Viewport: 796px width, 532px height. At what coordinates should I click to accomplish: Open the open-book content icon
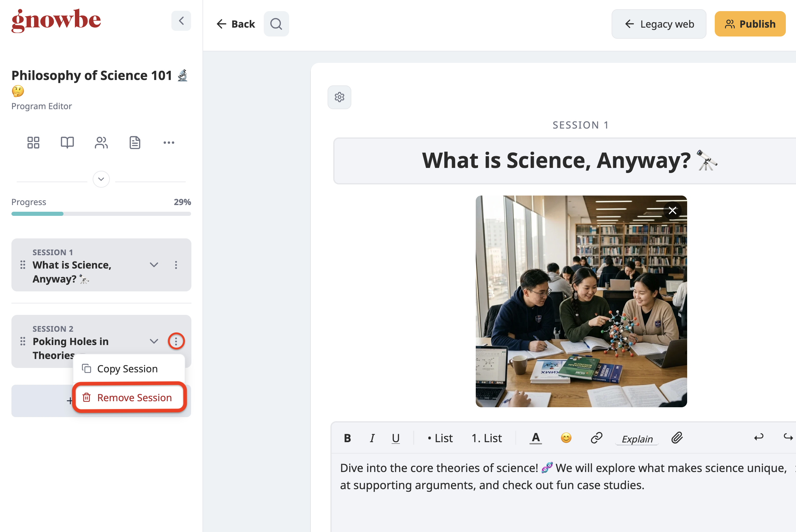pyautogui.click(x=67, y=143)
